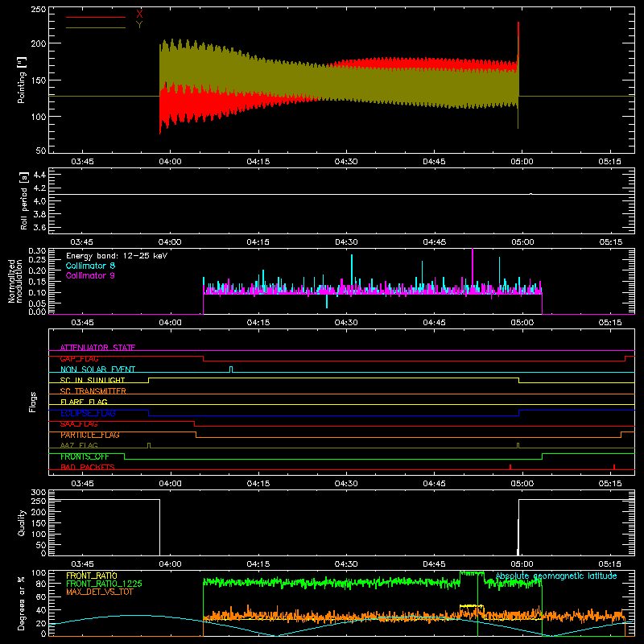Click the BAD_PACKETS spike near 05:15

614,467
